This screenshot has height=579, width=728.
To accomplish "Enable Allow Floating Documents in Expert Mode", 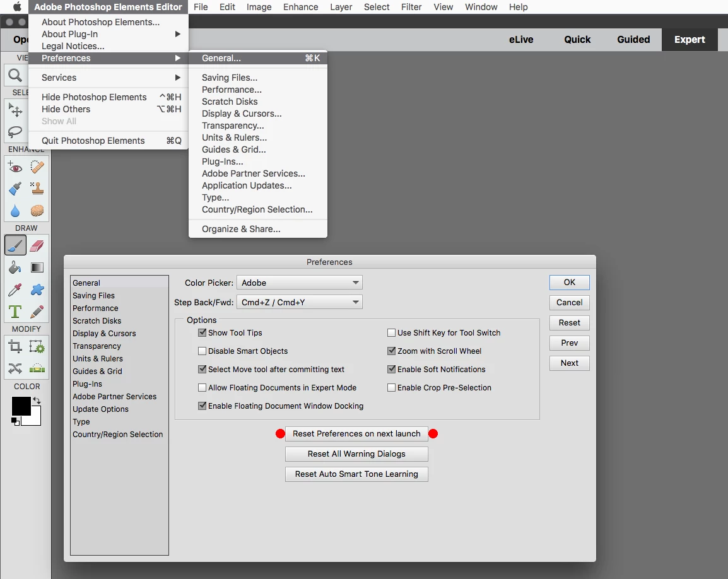I will (x=202, y=388).
